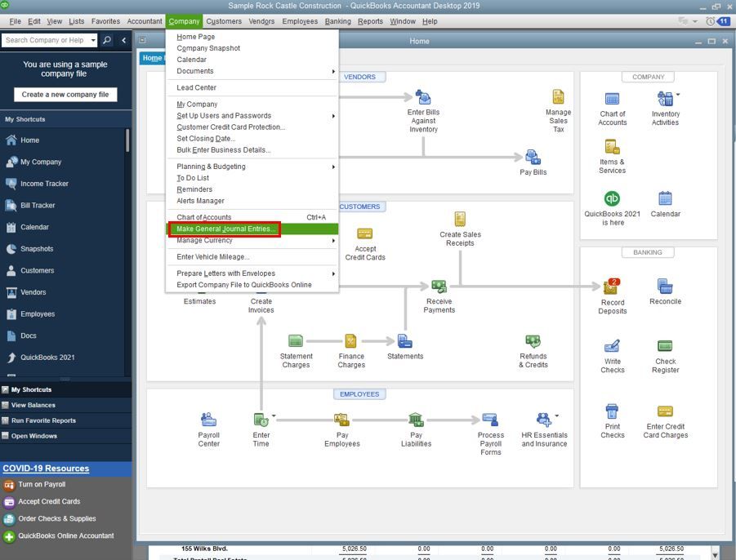The width and height of the screenshot is (736, 560).
Task: Click Turn on Payroll link
Action: pyautogui.click(x=42, y=484)
